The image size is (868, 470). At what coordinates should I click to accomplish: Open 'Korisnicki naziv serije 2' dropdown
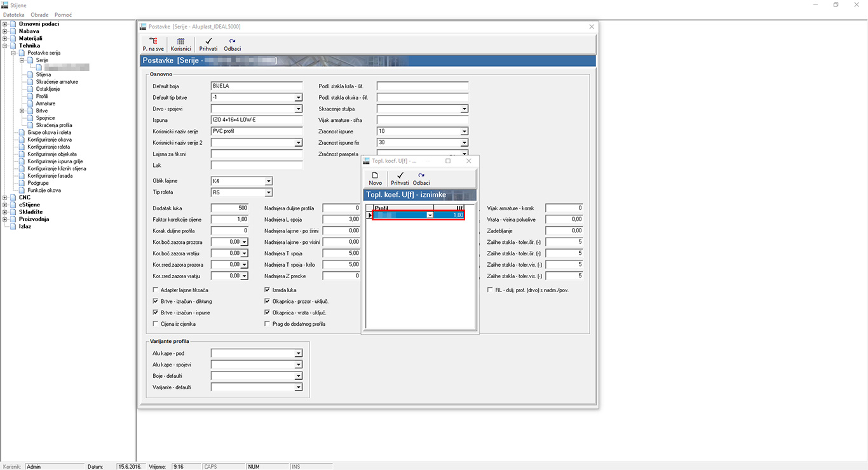pos(298,144)
